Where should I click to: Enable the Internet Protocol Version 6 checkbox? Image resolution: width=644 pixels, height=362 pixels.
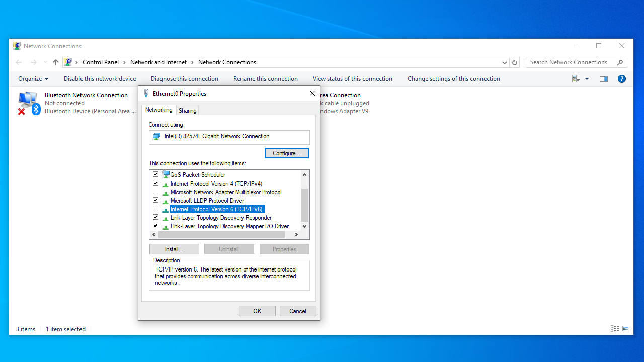156,209
